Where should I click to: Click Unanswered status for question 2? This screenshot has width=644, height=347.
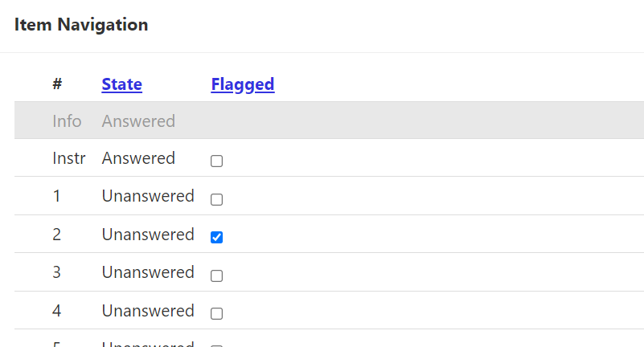pyautogui.click(x=148, y=235)
